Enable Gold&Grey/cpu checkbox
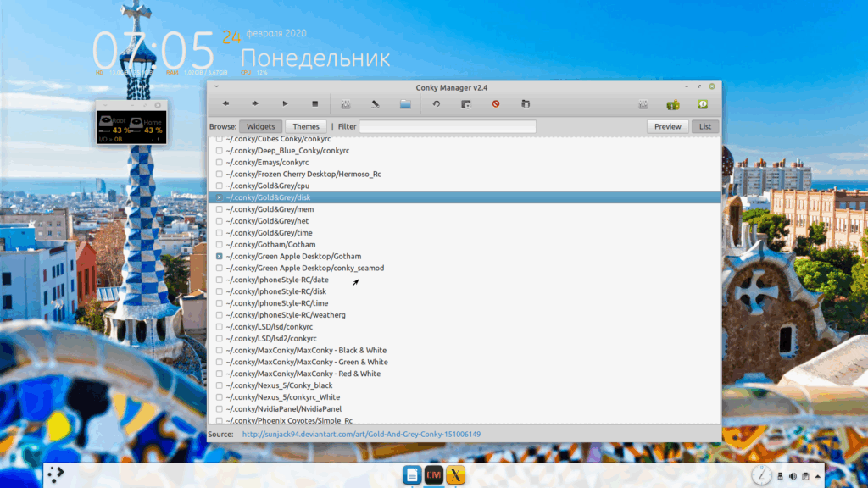 [x=220, y=186]
